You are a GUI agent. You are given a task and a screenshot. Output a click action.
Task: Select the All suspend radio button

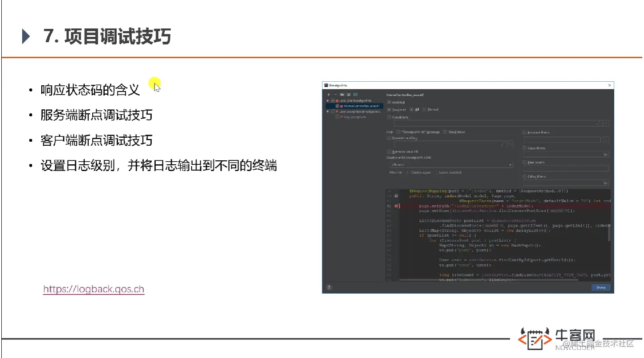(x=411, y=109)
